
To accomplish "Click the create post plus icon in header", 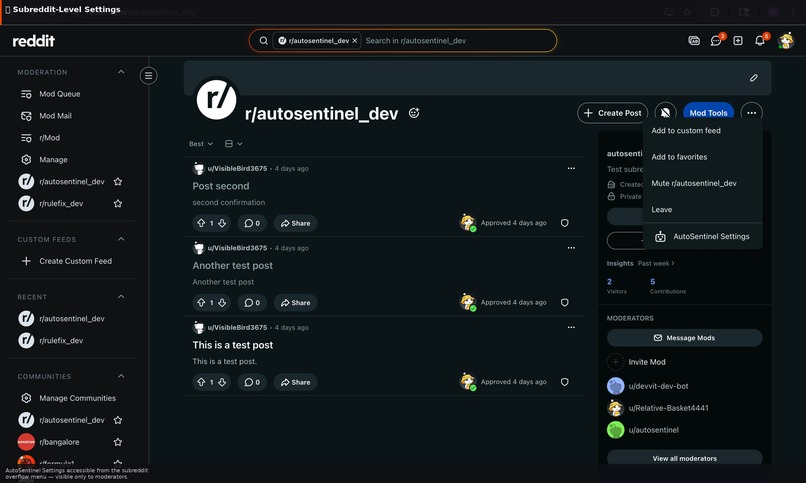I will (x=738, y=41).
